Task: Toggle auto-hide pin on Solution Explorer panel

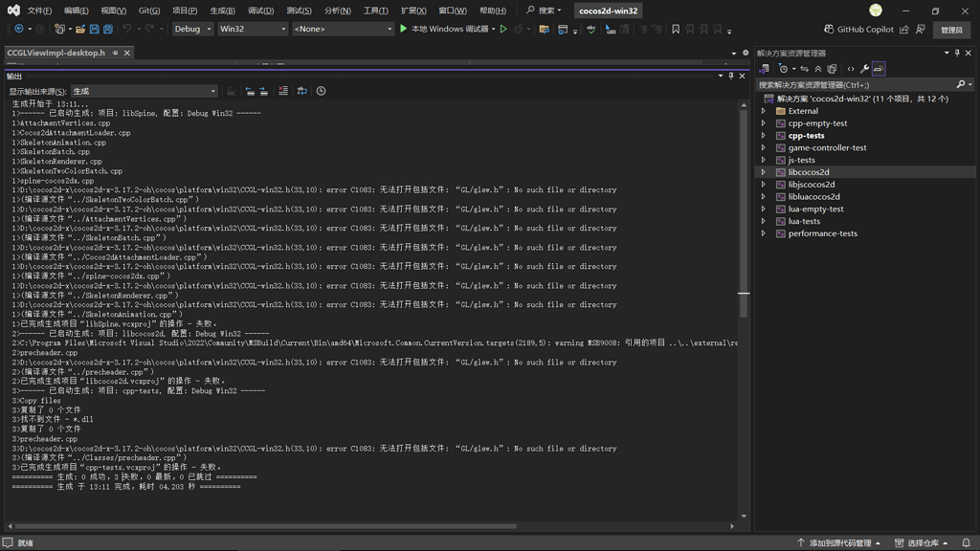Action: [x=957, y=53]
